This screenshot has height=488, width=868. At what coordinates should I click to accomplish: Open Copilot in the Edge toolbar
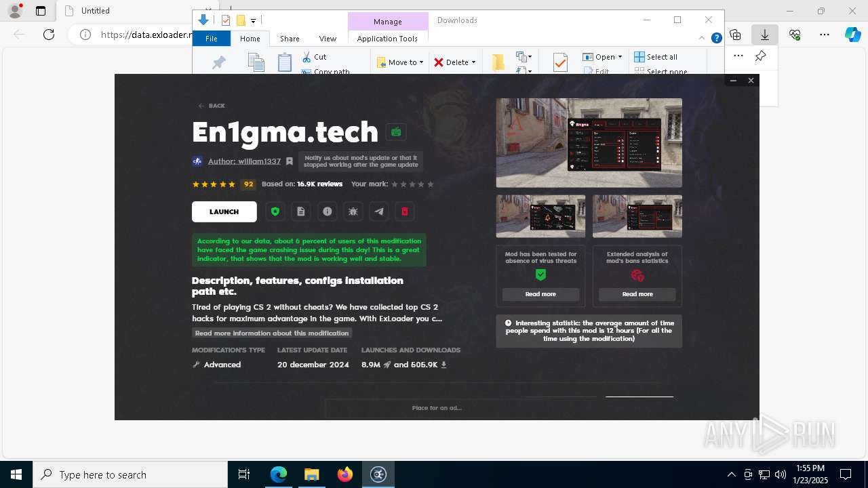click(853, 35)
